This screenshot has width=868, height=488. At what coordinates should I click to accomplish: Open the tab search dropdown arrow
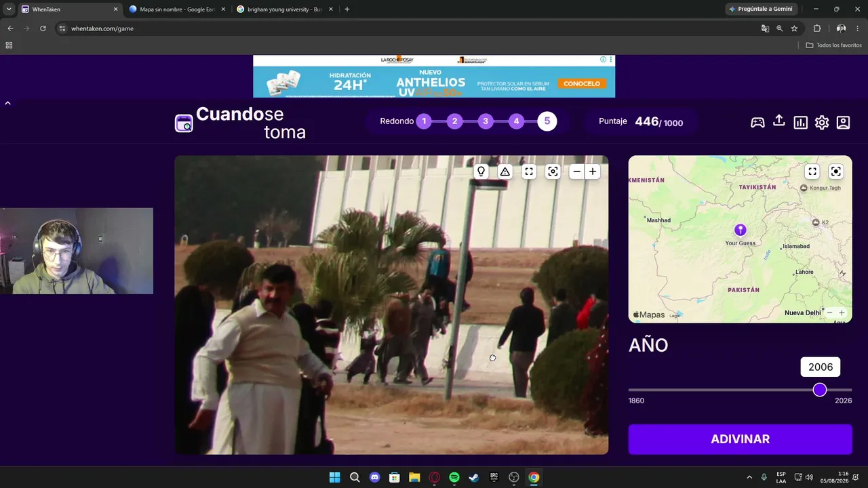pyautogui.click(x=9, y=9)
